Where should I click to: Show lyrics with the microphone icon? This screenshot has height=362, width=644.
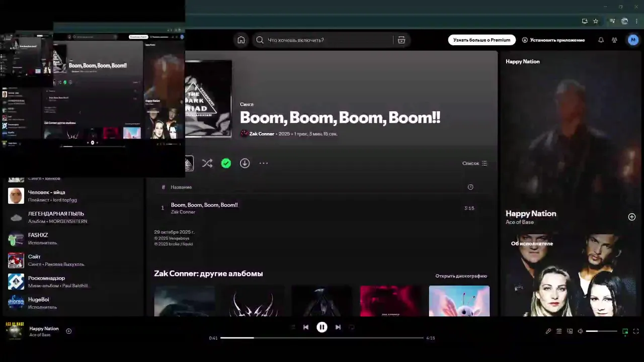point(548,331)
